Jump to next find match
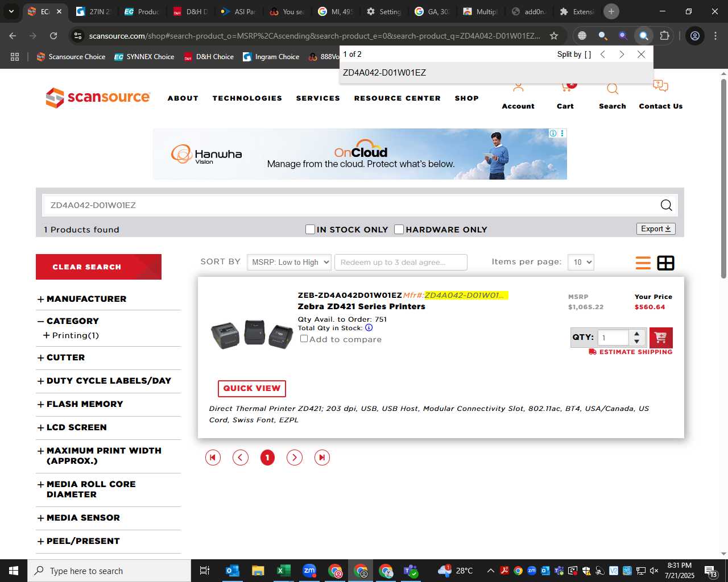 tap(622, 54)
